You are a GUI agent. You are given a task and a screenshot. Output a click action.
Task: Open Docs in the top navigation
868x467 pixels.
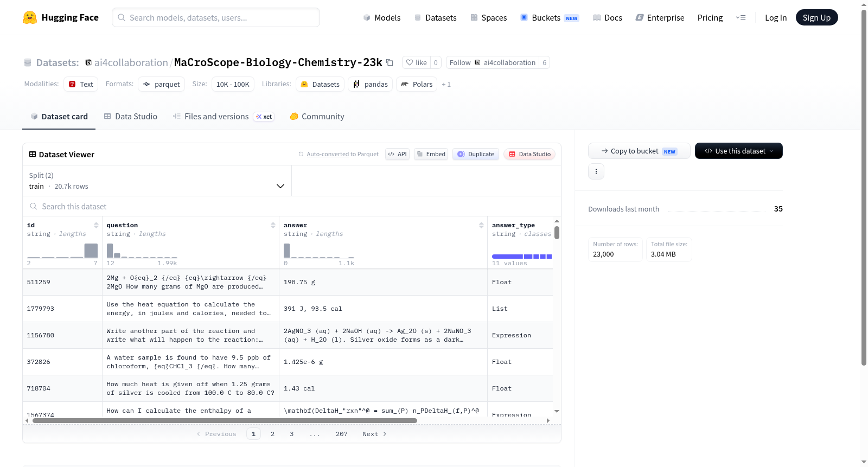pyautogui.click(x=608, y=18)
